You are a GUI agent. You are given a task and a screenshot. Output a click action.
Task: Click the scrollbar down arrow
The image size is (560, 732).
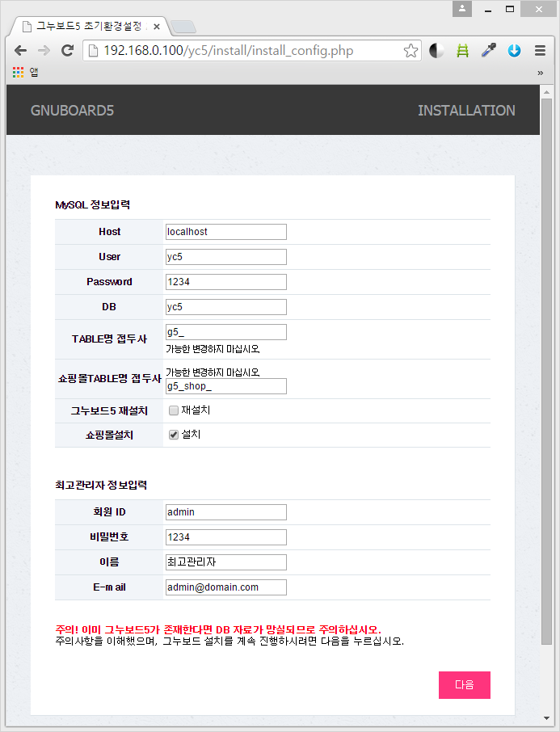[x=546, y=718]
